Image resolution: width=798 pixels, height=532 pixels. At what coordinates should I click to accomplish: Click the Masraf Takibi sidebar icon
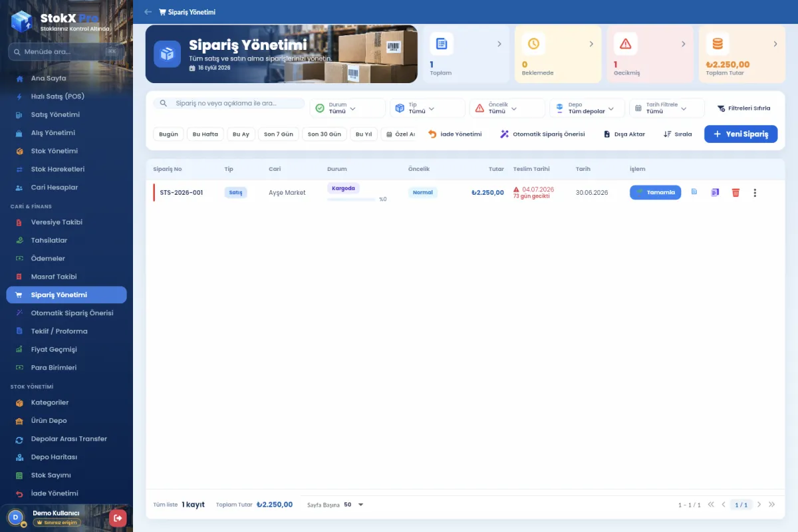[19, 277]
